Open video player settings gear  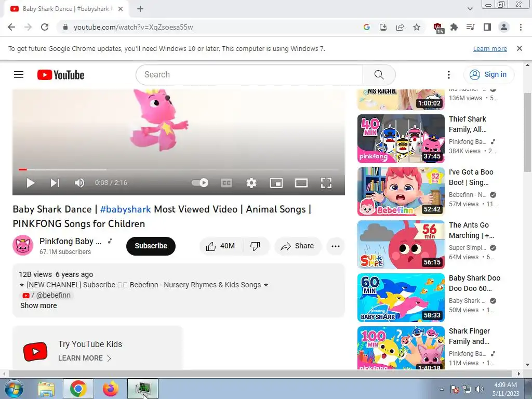(251, 183)
